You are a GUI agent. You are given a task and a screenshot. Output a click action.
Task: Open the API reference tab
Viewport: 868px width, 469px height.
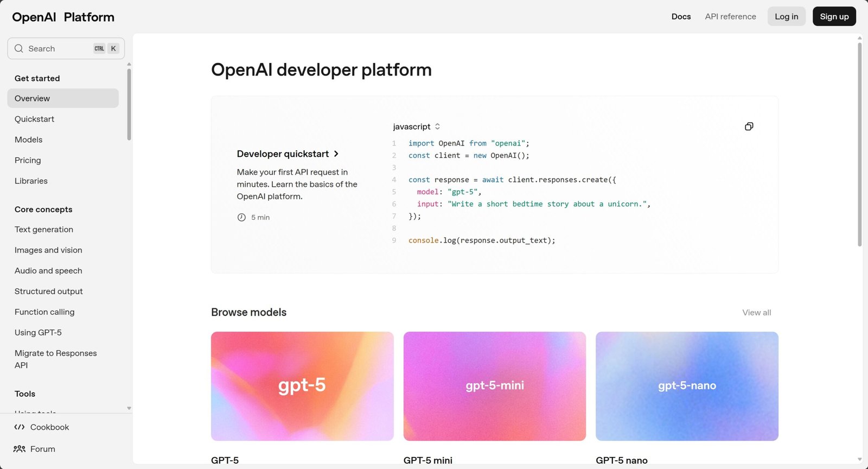pyautogui.click(x=730, y=16)
